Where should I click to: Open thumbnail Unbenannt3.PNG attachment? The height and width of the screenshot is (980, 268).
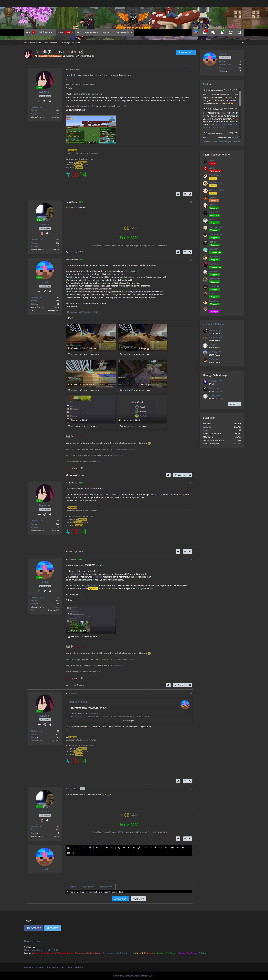pos(91,619)
